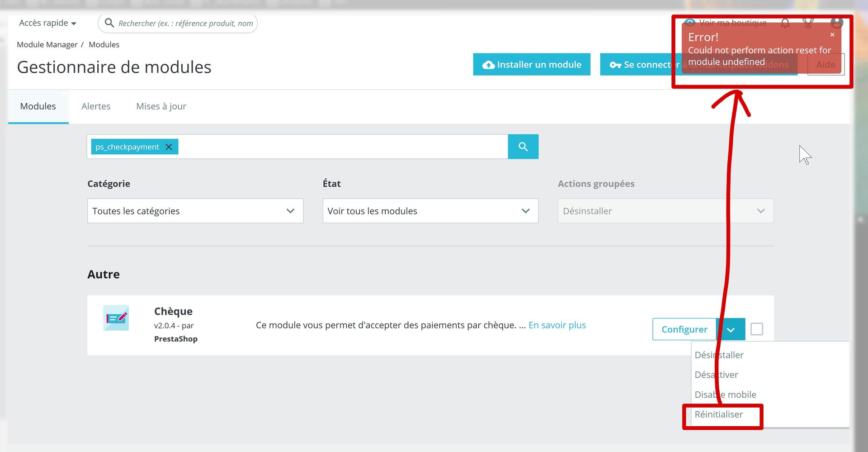Image resolution: width=868 pixels, height=452 pixels.
Task: Click the cloud upload icon on Installer button
Action: point(488,65)
